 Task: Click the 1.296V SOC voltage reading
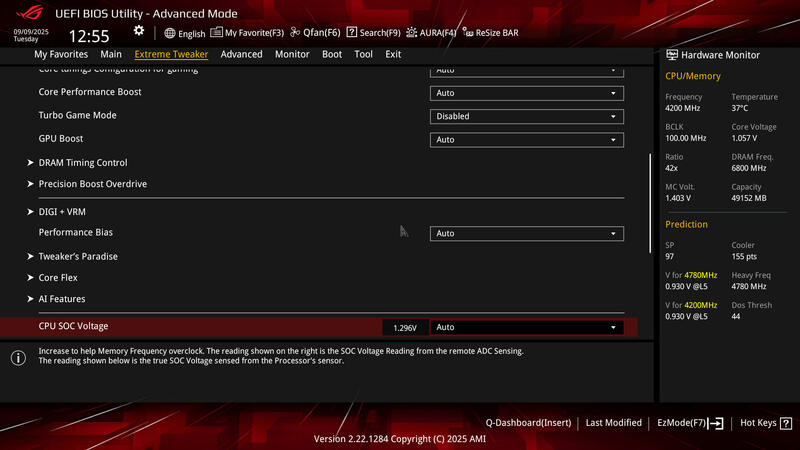[405, 328]
